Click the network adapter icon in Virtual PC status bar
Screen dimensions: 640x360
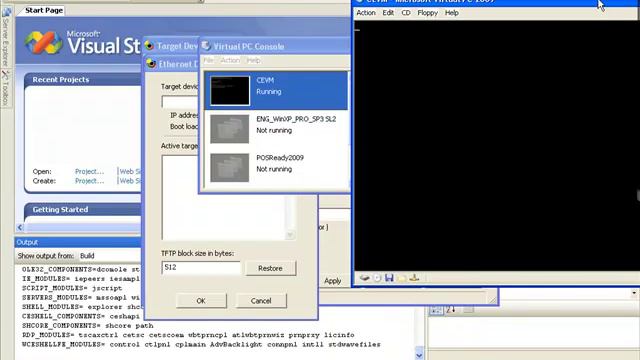(x=414, y=278)
